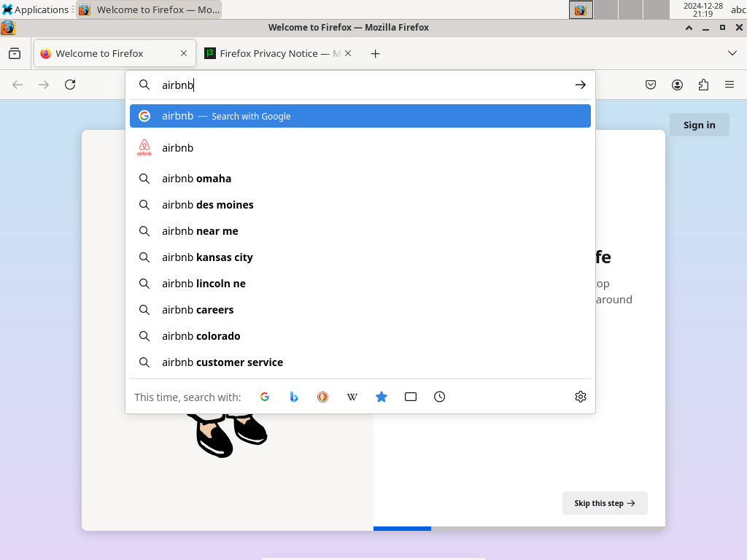This screenshot has width=747, height=560.
Task: Choose the airbnb colorado suggestion
Action: click(360, 335)
